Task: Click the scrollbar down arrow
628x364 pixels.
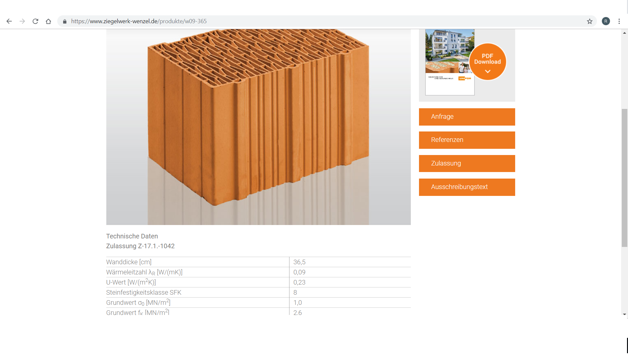Action: (x=624, y=314)
